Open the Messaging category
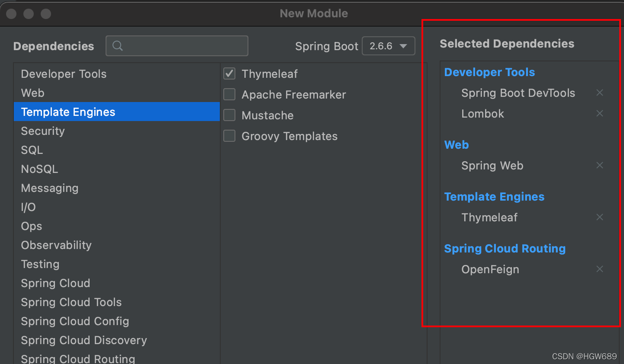 pyautogui.click(x=117, y=188)
